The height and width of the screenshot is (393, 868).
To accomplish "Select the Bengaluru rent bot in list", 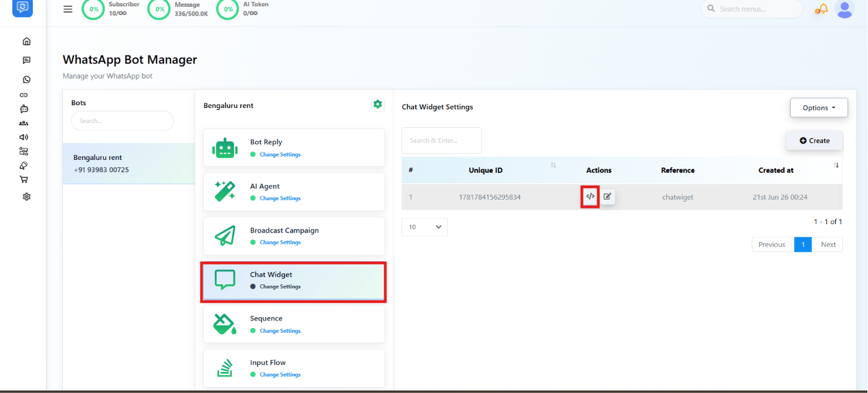I will (129, 163).
